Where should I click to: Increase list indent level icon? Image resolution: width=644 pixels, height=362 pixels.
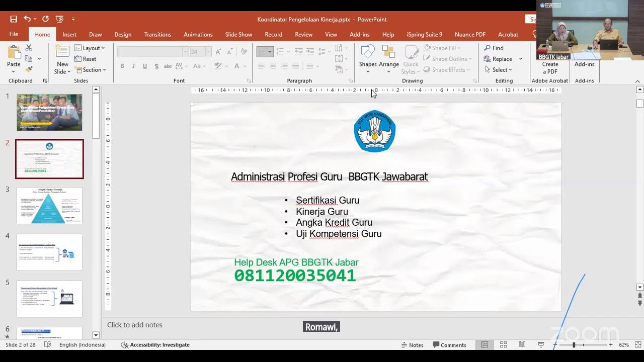pos(310,51)
